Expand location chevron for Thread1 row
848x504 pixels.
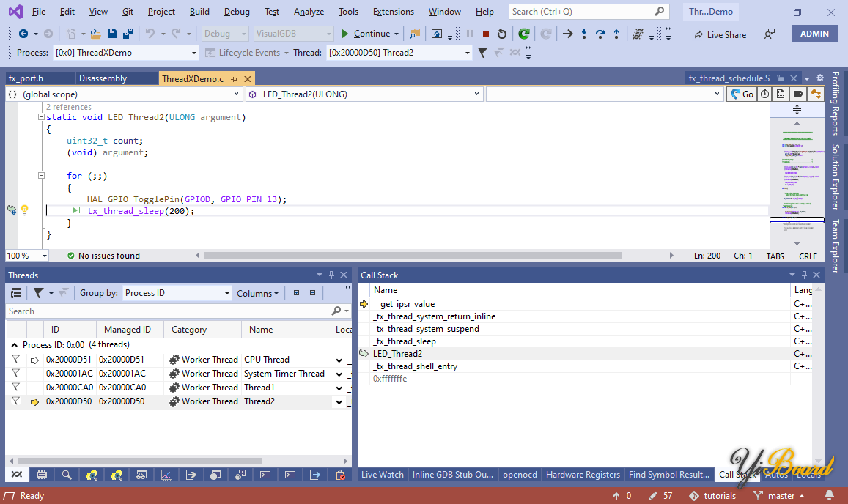339,388
